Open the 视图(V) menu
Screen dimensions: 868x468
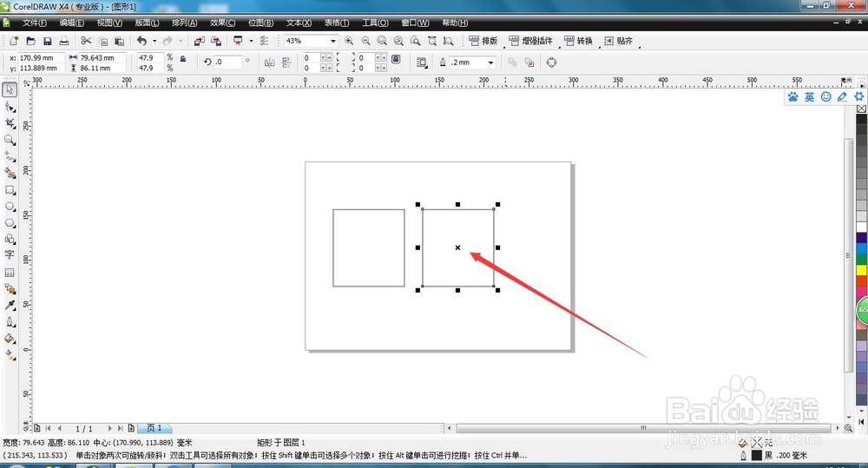(x=109, y=23)
